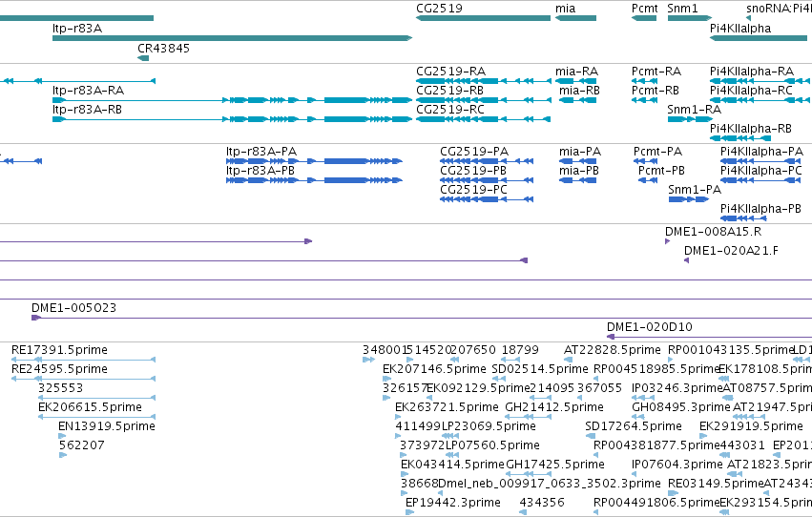Click the 411499 feature label
The height and width of the screenshot is (517, 812).
pos(418,426)
